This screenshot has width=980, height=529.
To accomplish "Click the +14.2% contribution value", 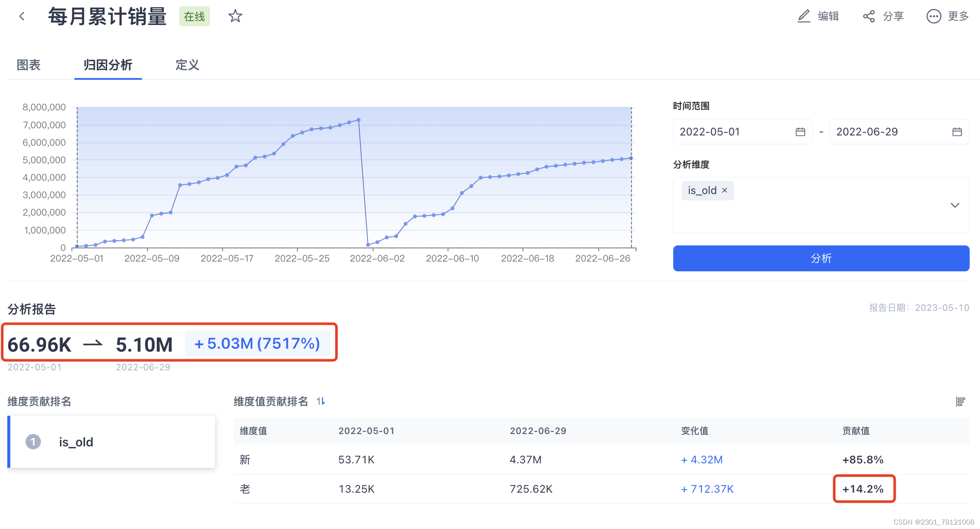I will click(x=862, y=489).
